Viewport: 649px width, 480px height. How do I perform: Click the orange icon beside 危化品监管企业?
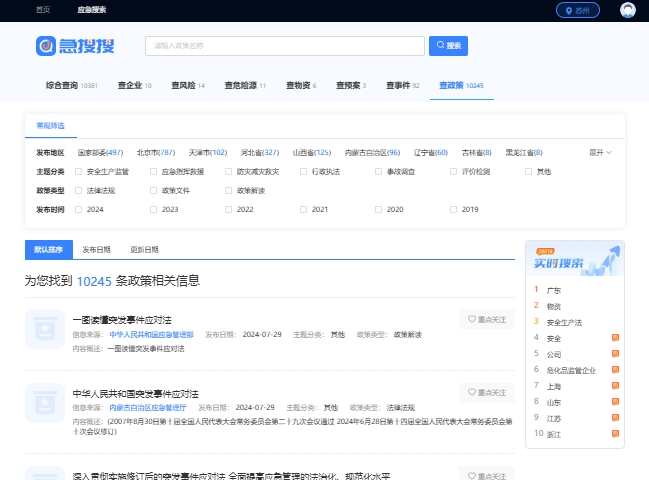tap(615, 370)
